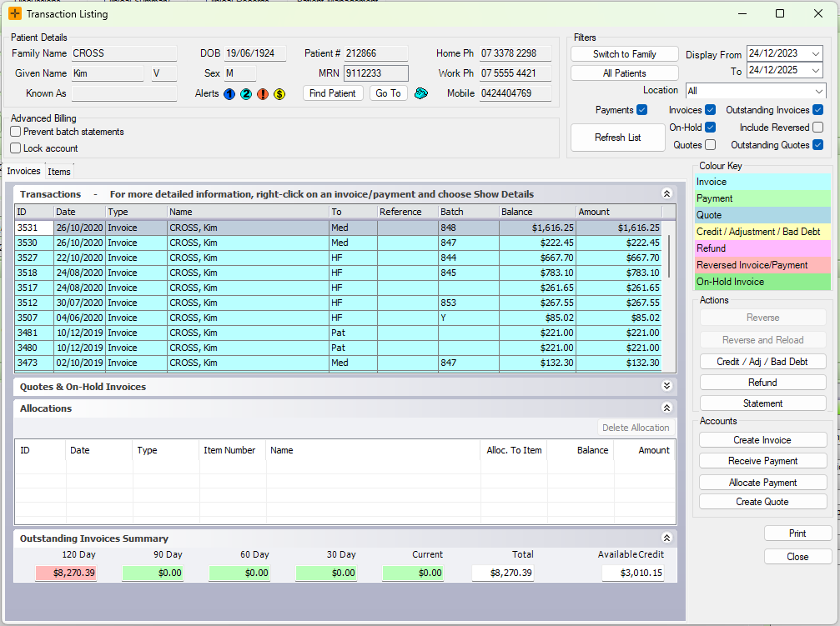The width and height of the screenshot is (840, 626).
Task: Click the blue number 1 alert icon
Action: coord(229,94)
